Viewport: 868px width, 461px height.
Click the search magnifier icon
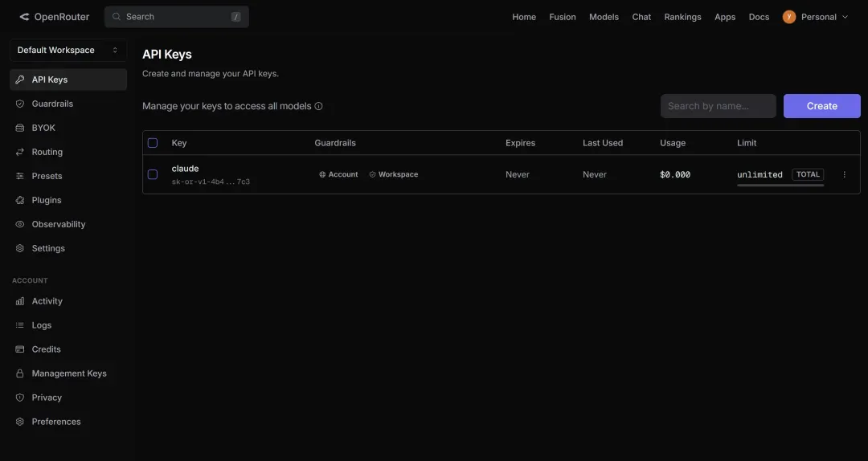pos(117,17)
